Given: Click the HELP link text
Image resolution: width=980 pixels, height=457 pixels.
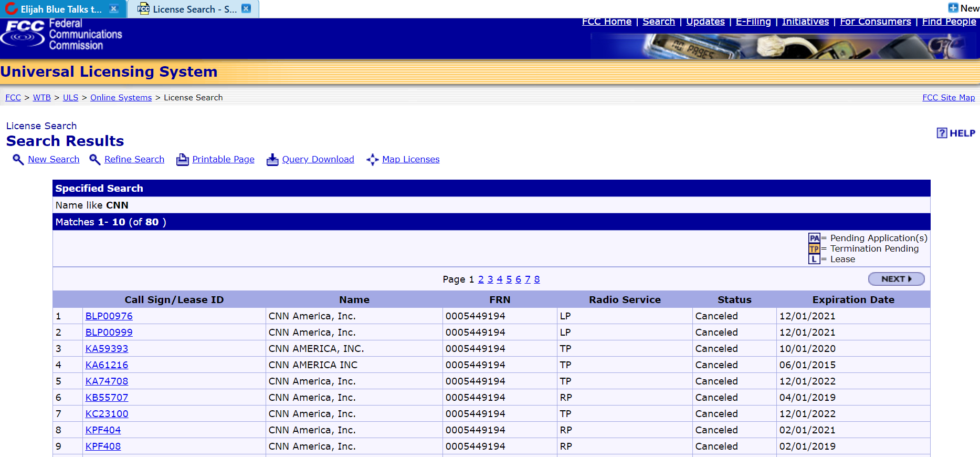Looking at the screenshot, I should click(962, 133).
